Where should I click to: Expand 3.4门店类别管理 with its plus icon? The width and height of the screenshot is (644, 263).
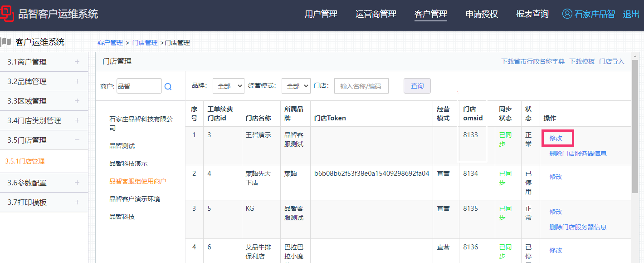click(77, 120)
